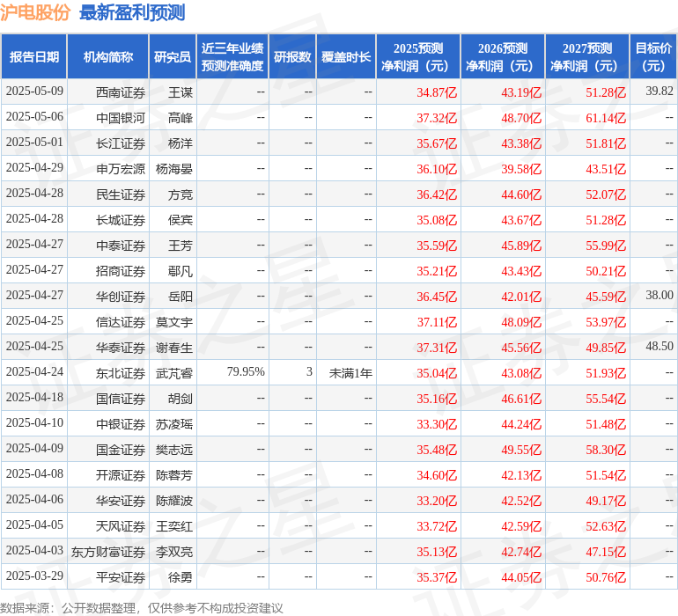Click the 2025-05-09 report date
The width and height of the screenshot is (678, 616).
click(34, 91)
